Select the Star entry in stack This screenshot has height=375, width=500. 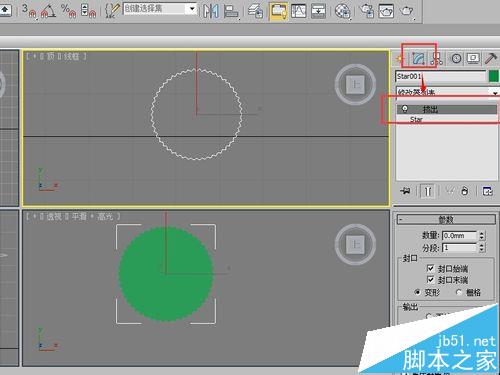416,119
